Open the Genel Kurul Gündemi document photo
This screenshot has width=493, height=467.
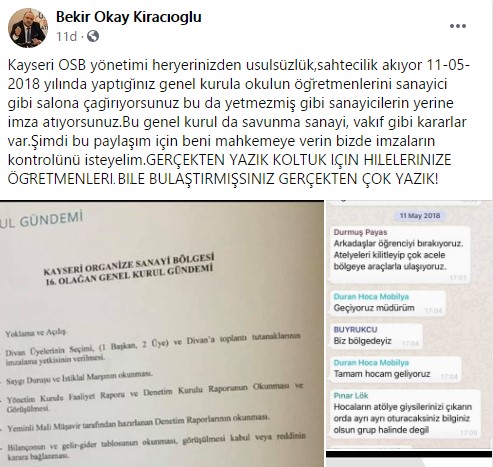pyautogui.click(x=162, y=334)
